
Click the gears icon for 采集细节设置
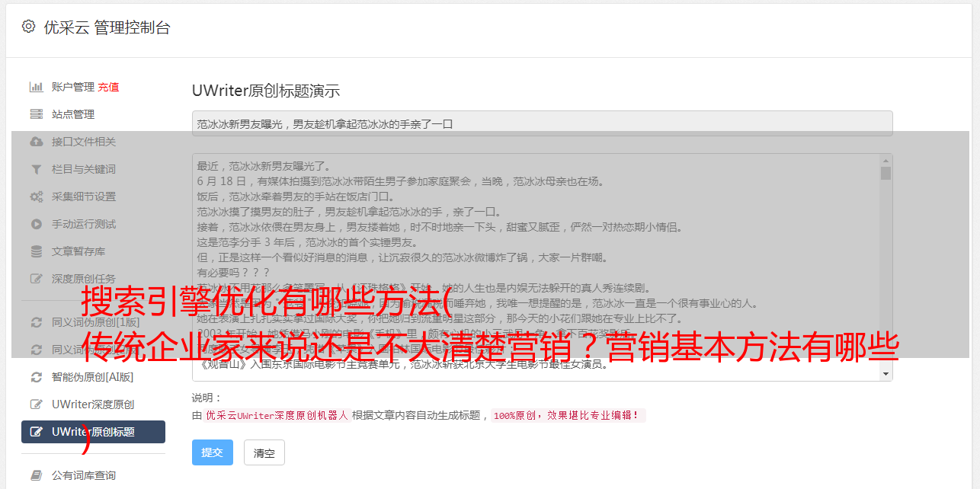(36, 197)
